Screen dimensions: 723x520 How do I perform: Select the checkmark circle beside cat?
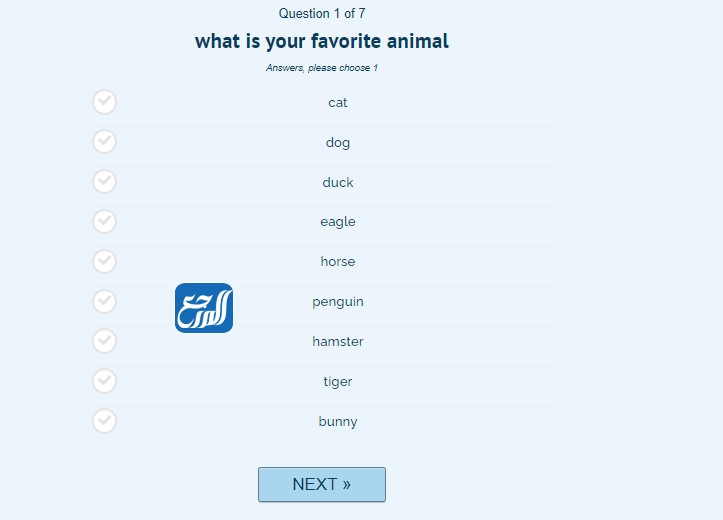coord(104,102)
